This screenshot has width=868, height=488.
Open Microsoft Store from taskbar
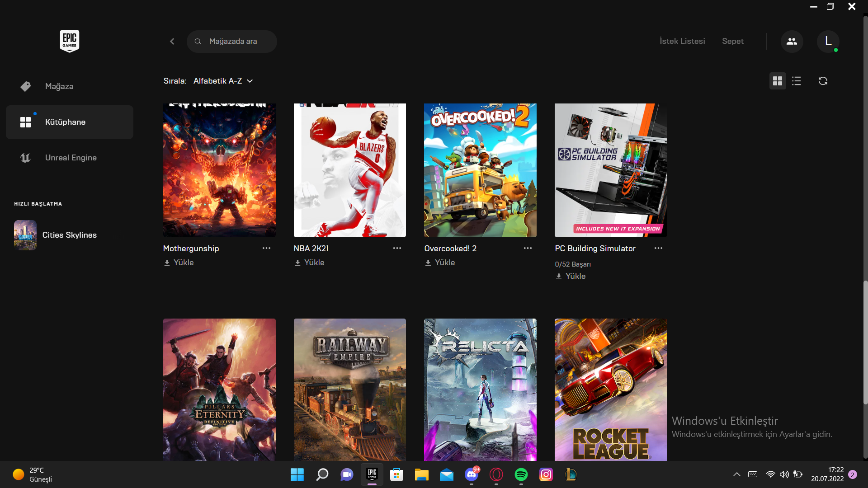[x=396, y=474]
